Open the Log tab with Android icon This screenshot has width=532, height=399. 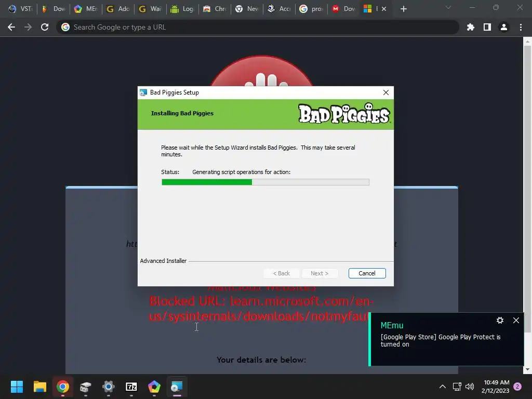pos(182,9)
